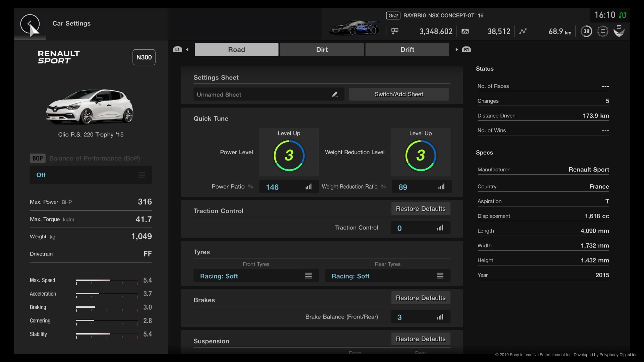
Task: Click the Country France value
Action: [599, 187]
